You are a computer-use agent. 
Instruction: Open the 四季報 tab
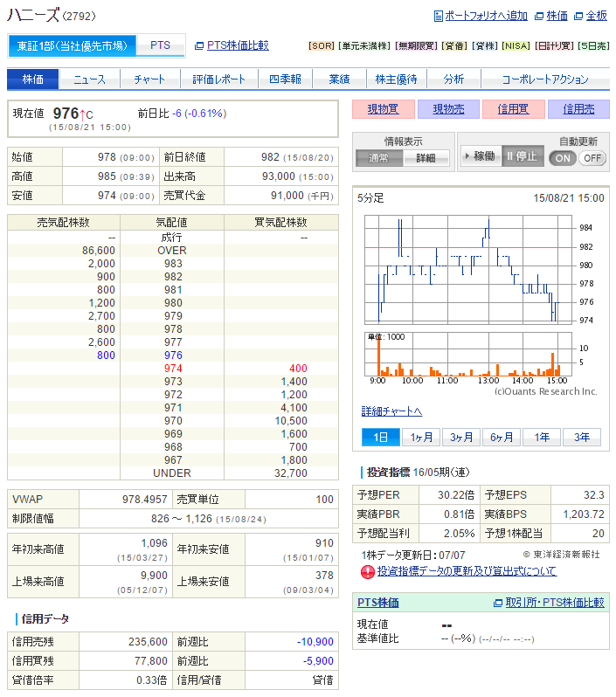(x=285, y=79)
